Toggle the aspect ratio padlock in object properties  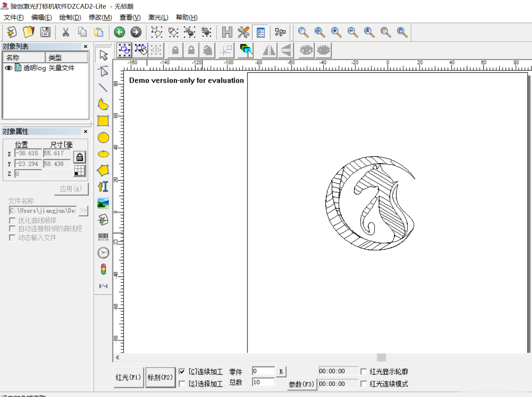pyautogui.click(x=80, y=157)
